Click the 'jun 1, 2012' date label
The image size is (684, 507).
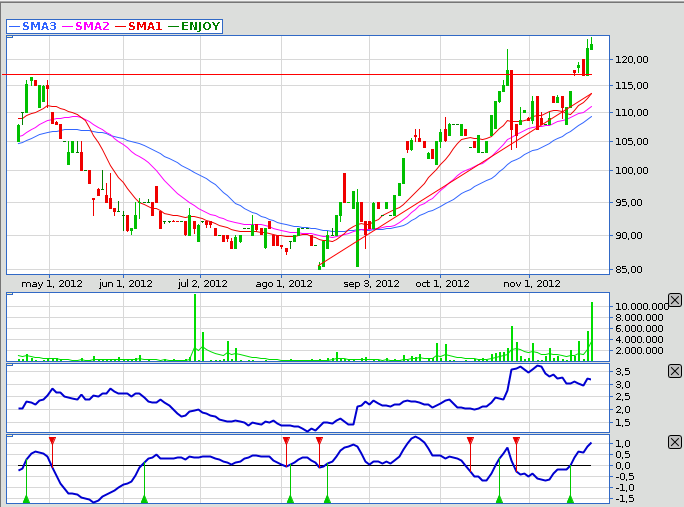click(126, 284)
